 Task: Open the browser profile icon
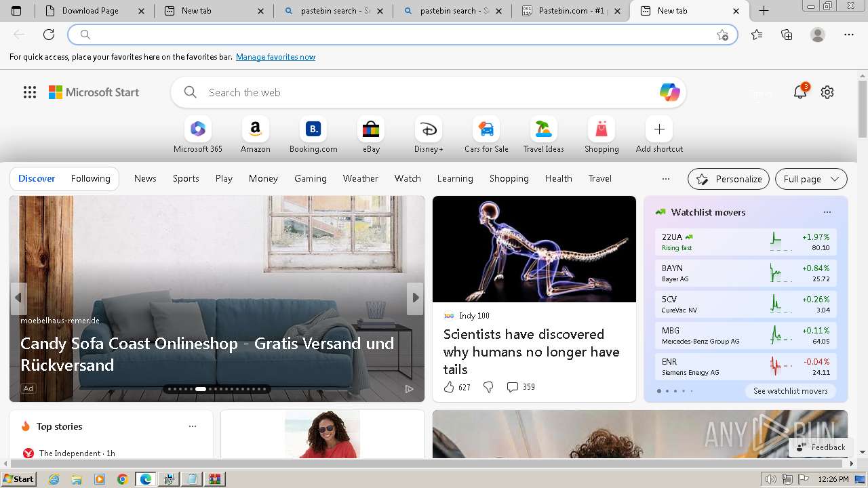tap(818, 35)
